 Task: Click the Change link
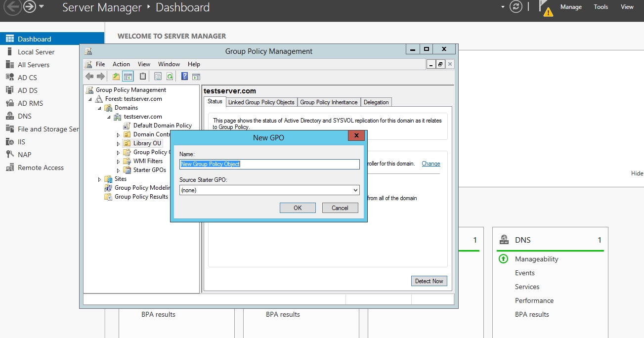[430, 164]
